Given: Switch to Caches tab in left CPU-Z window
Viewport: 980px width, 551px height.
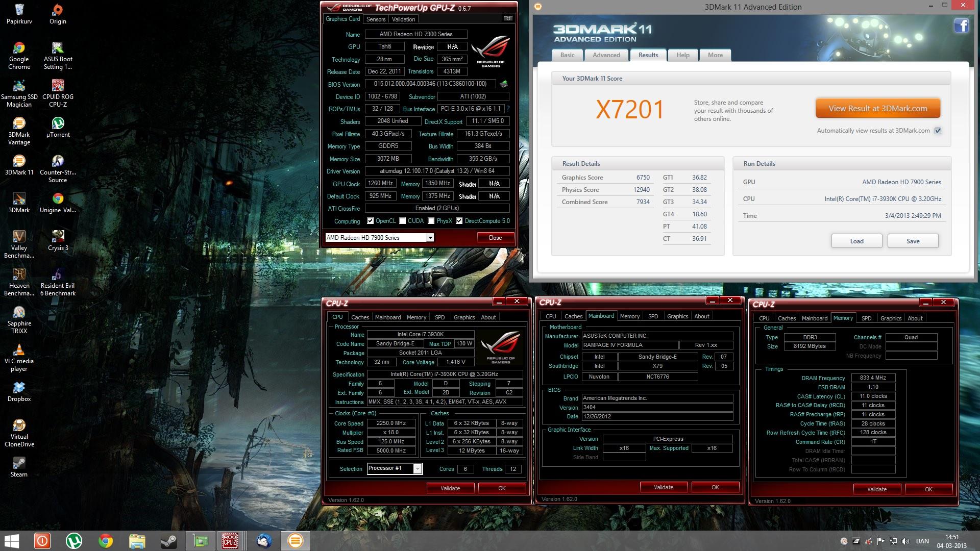Looking at the screenshot, I should pos(360,317).
